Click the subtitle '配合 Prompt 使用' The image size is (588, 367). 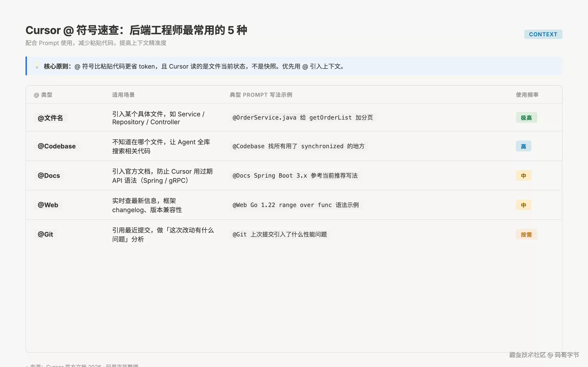tap(96, 43)
